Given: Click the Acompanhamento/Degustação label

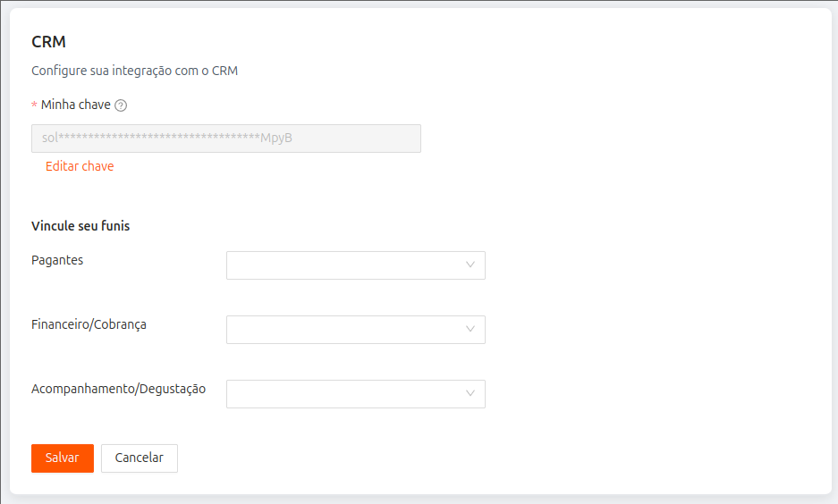Looking at the screenshot, I should point(118,389).
